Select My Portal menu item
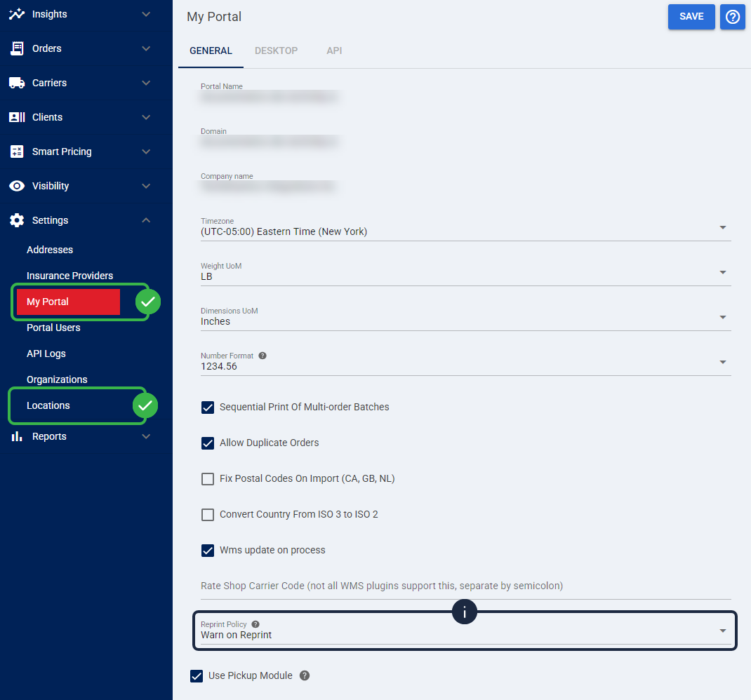The image size is (751, 700). (x=68, y=302)
